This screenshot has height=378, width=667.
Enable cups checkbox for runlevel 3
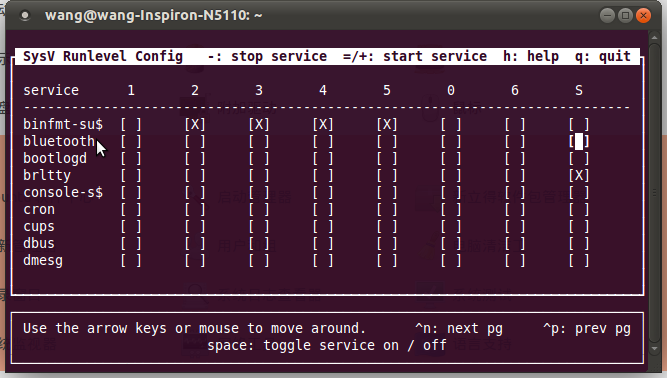tap(259, 226)
